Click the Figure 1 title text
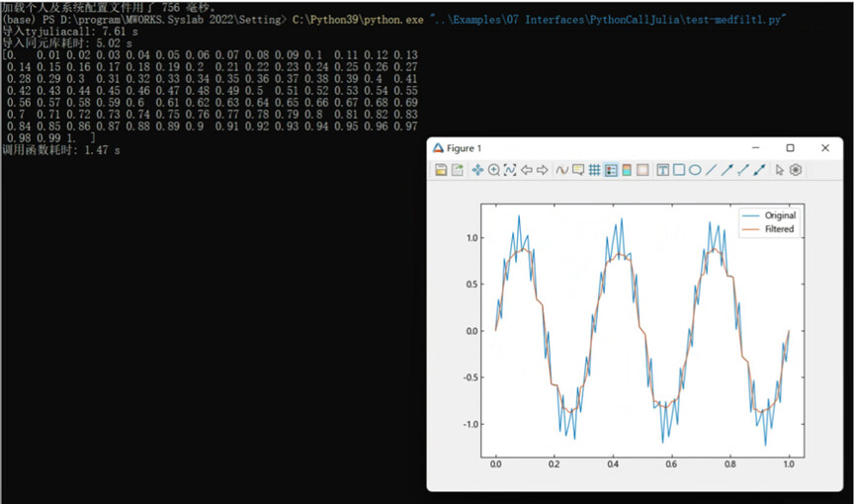 pyautogui.click(x=464, y=148)
